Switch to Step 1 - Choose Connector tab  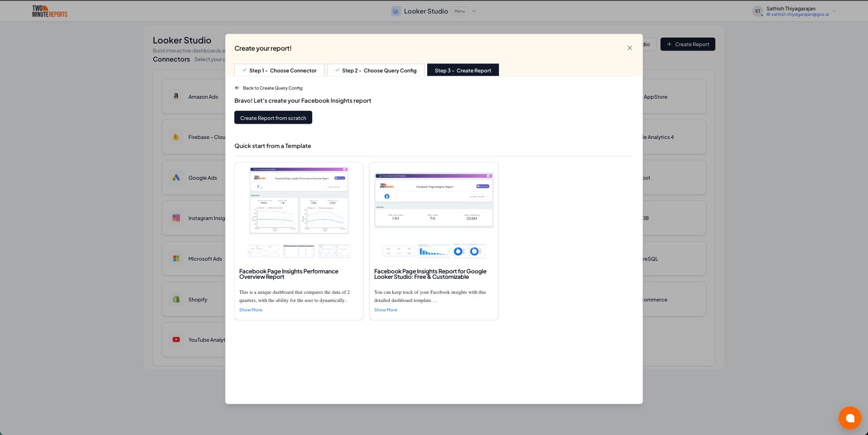click(x=279, y=70)
